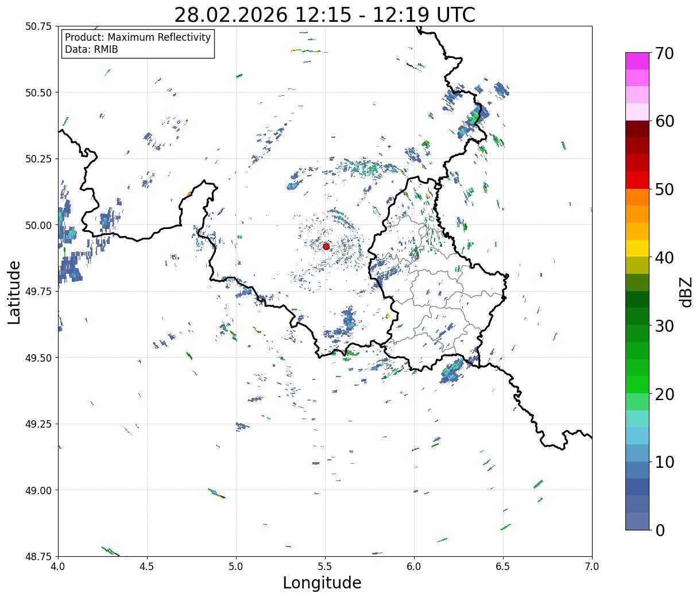This screenshot has width=700, height=597.
Task: Click the latitude tick label 49.00
Action: point(38,490)
